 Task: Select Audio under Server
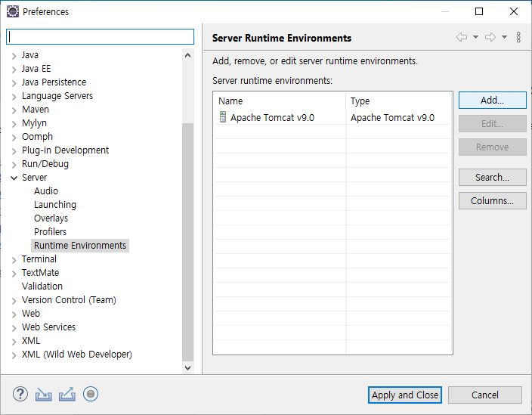46,191
